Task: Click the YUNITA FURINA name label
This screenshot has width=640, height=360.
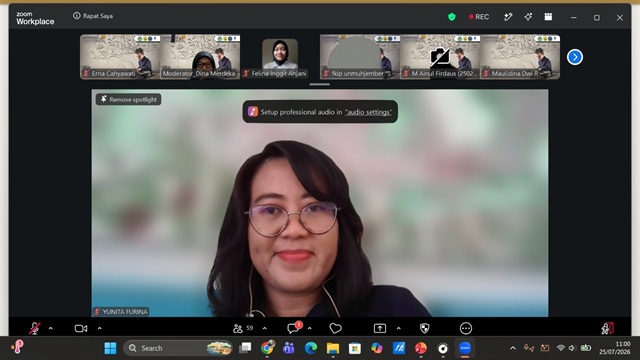Action: [x=121, y=312]
